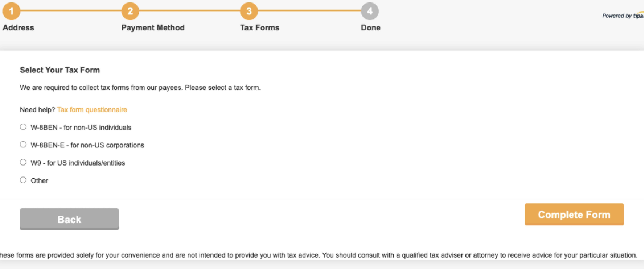Image resolution: width=644 pixels, height=269 pixels.
Task: Click the Tax Forms step label
Action: click(260, 27)
